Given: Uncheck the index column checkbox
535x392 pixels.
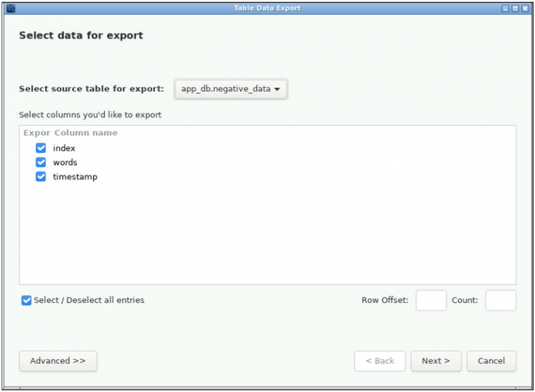Looking at the screenshot, I should 41,148.
